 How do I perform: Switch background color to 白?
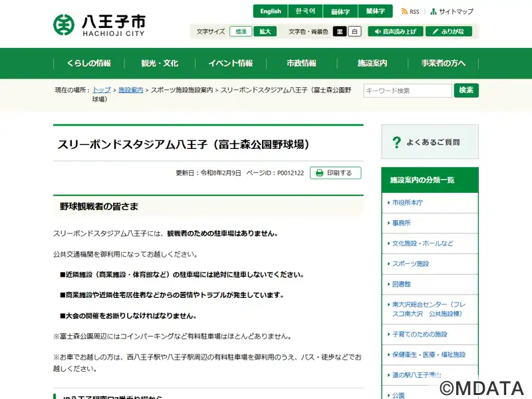pyautogui.click(x=354, y=31)
